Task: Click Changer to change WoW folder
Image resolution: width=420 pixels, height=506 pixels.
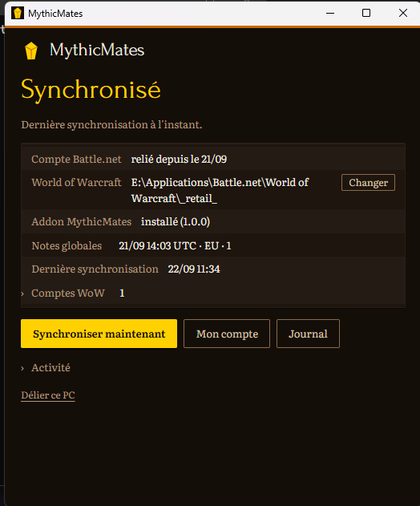Action: click(x=368, y=183)
